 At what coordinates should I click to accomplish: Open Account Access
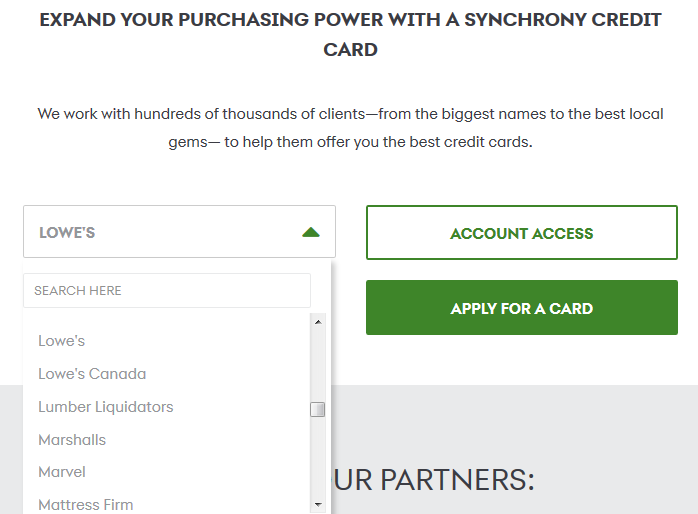[x=522, y=232]
